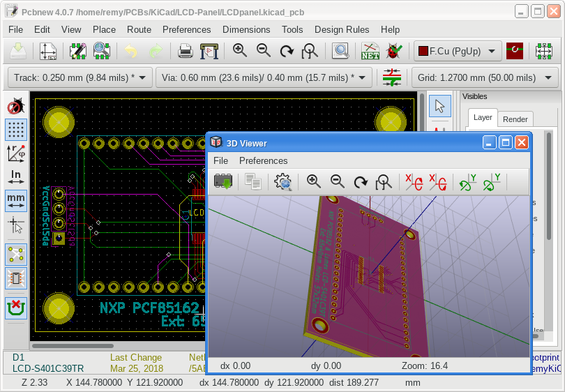This screenshot has height=392, width=565.
Task: Redraw view in Pcbnew main toolbar
Action: tap(287, 51)
